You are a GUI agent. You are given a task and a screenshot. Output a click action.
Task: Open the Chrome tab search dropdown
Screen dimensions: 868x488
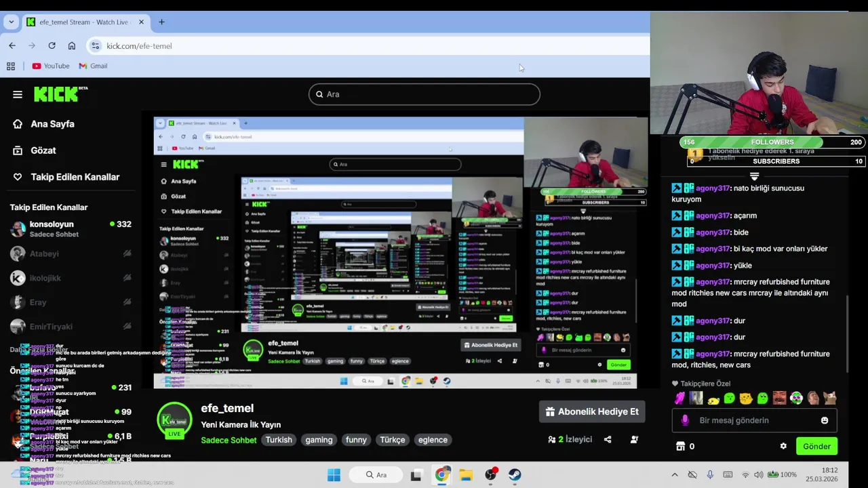tap(11, 22)
